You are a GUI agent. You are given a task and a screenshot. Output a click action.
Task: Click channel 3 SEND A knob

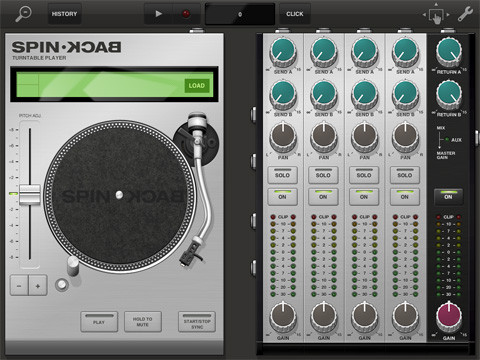[365, 52]
